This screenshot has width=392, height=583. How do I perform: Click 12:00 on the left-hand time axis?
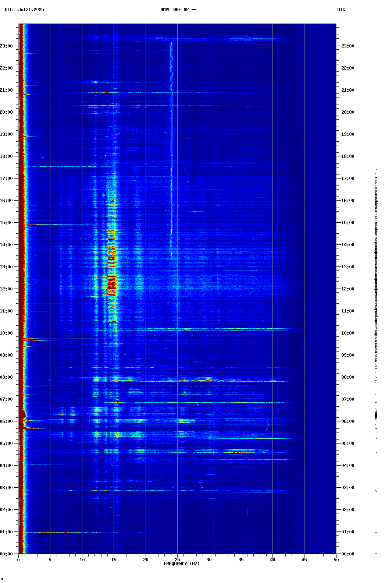click(7, 289)
